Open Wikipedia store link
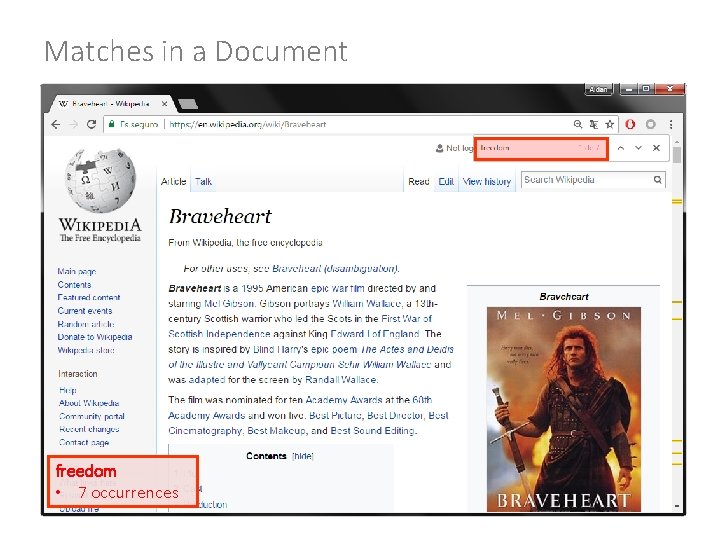 point(86,350)
